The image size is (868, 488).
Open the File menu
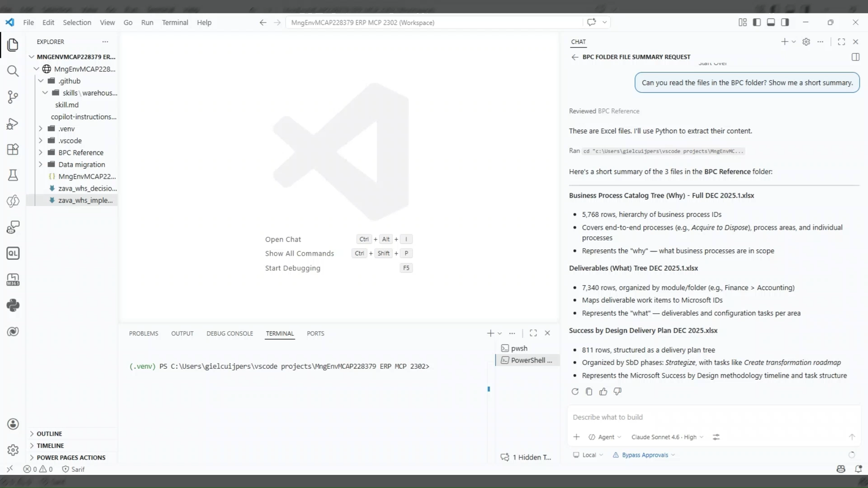tap(28, 23)
